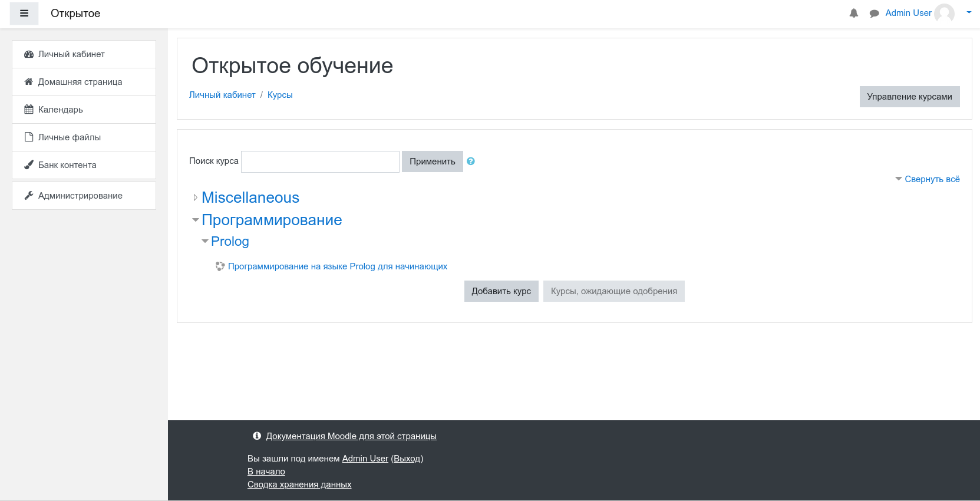
Task: Collapse the Программирование category
Action: 196,220
